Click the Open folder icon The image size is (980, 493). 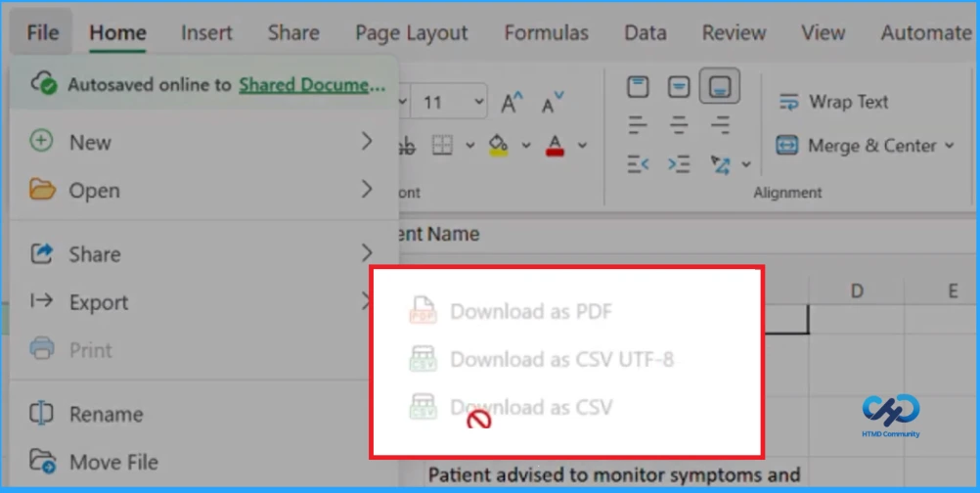pos(42,189)
